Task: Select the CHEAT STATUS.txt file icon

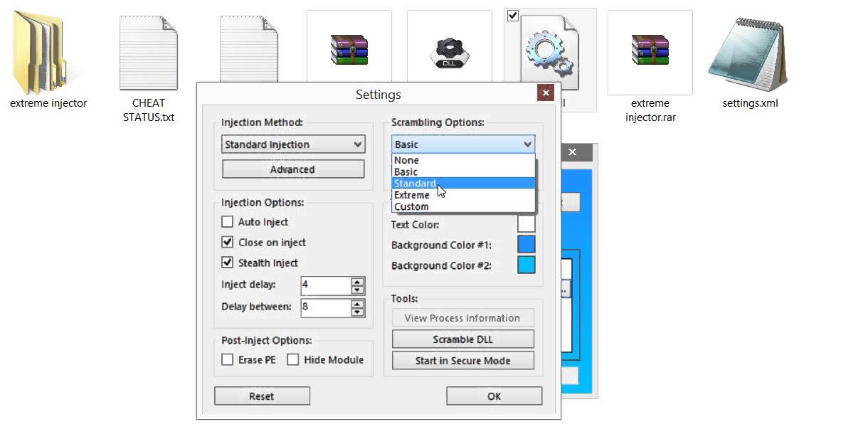Action: click(148, 53)
